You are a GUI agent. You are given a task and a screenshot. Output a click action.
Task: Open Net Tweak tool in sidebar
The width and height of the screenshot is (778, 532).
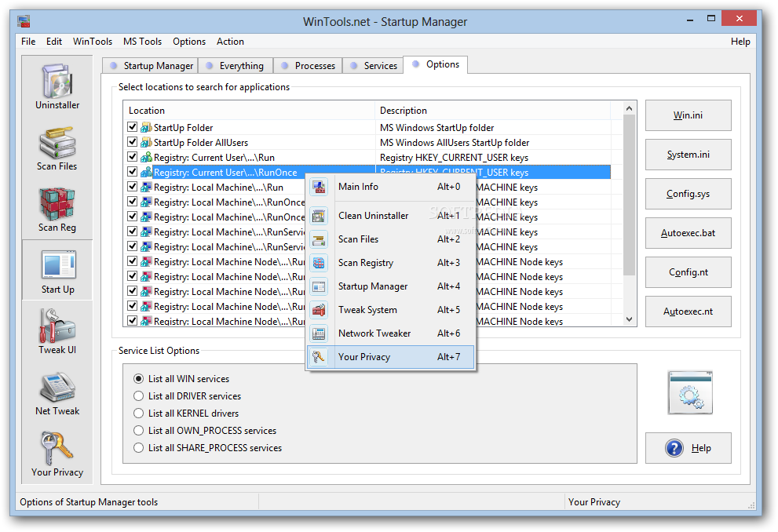pos(57,392)
